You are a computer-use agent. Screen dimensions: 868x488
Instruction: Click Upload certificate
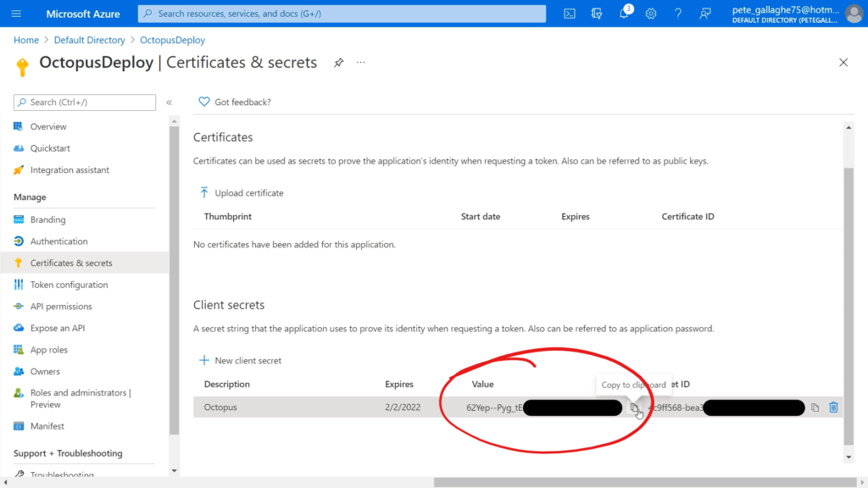pyautogui.click(x=241, y=192)
